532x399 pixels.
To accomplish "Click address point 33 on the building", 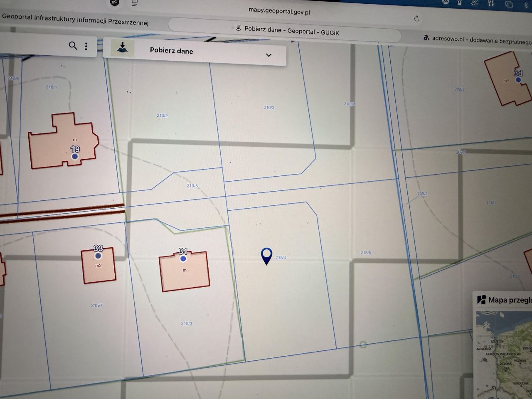I will (98, 256).
